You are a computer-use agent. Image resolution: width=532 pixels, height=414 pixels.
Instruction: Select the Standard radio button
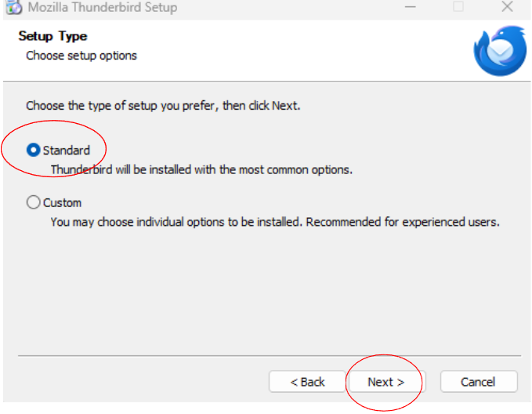(x=33, y=150)
